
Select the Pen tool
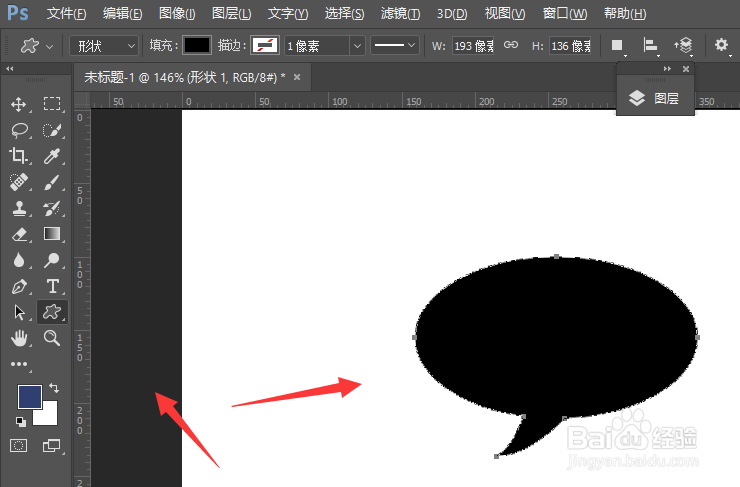point(19,286)
